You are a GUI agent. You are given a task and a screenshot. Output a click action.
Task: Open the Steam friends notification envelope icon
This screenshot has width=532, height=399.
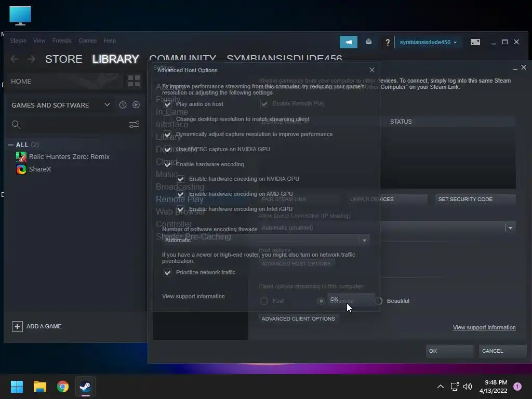(x=368, y=42)
